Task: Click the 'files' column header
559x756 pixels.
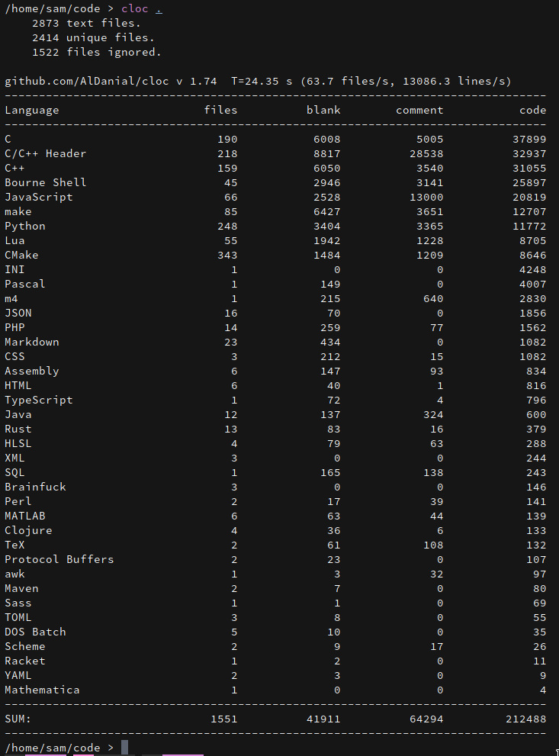Action: [x=220, y=110]
